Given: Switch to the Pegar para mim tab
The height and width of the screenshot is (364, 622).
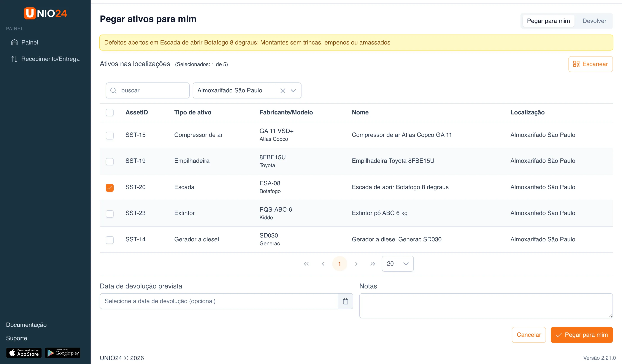Looking at the screenshot, I should [x=548, y=21].
